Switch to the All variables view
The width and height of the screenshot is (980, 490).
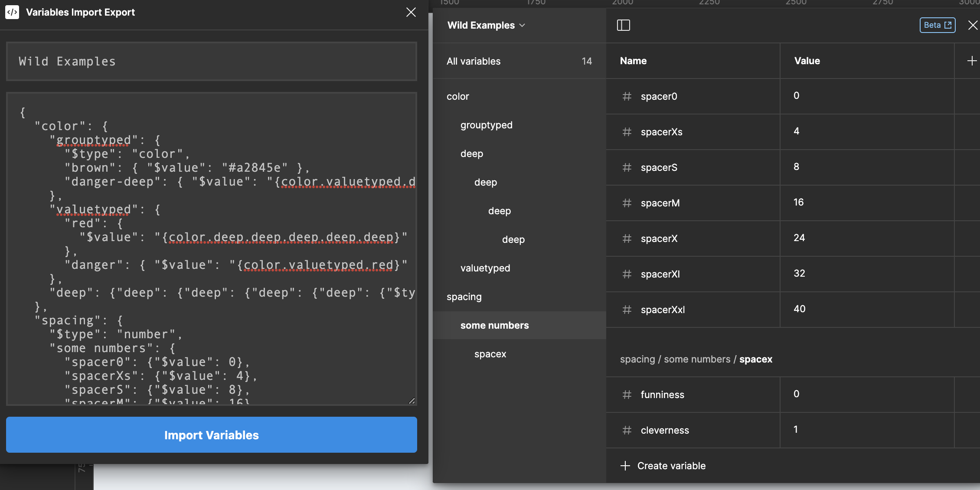(473, 61)
